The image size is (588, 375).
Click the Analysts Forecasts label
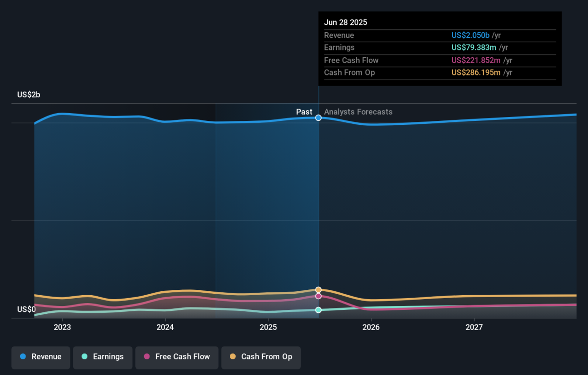[x=358, y=112]
